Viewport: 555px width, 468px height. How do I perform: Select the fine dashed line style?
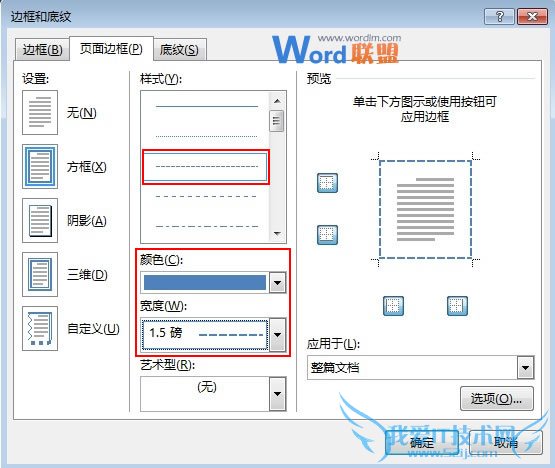point(206,166)
